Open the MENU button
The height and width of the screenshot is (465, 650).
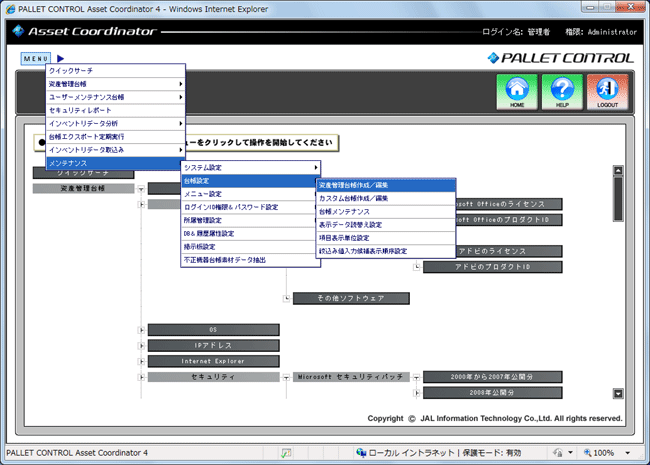tap(36, 58)
